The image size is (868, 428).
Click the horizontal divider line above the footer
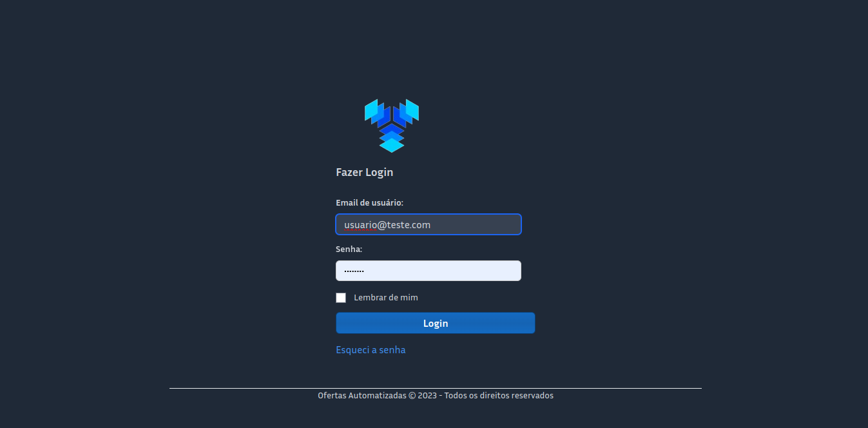[436, 388]
